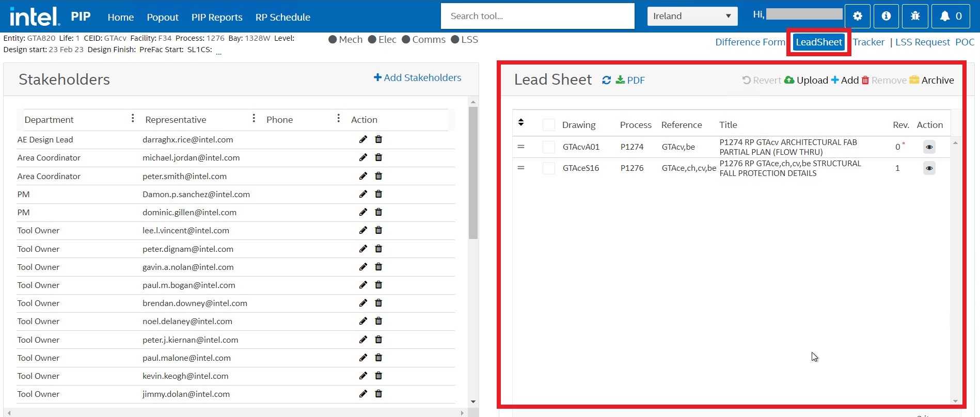Download Lead Sheet as PDF
This screenshot has height=417, width=980.
tap(630, 80)
